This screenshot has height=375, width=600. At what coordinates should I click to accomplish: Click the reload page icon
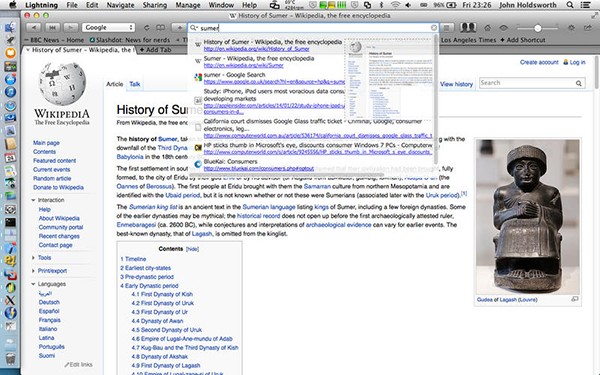[x=147, y=28]
